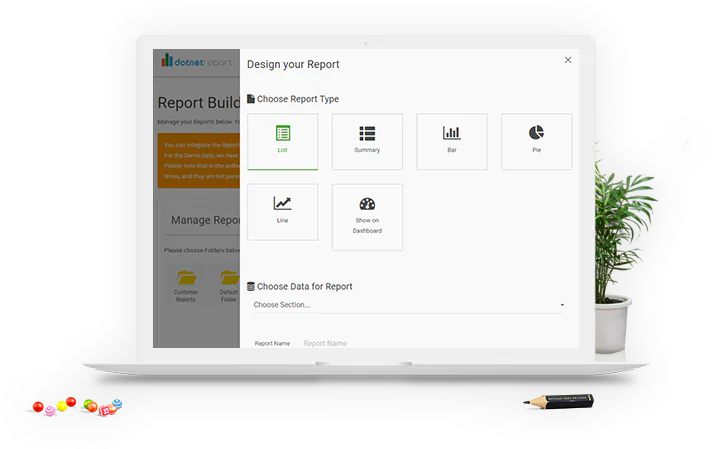The image size is (720, 449).
Task: Click the Report Builder title text
Action: (198, 102)
